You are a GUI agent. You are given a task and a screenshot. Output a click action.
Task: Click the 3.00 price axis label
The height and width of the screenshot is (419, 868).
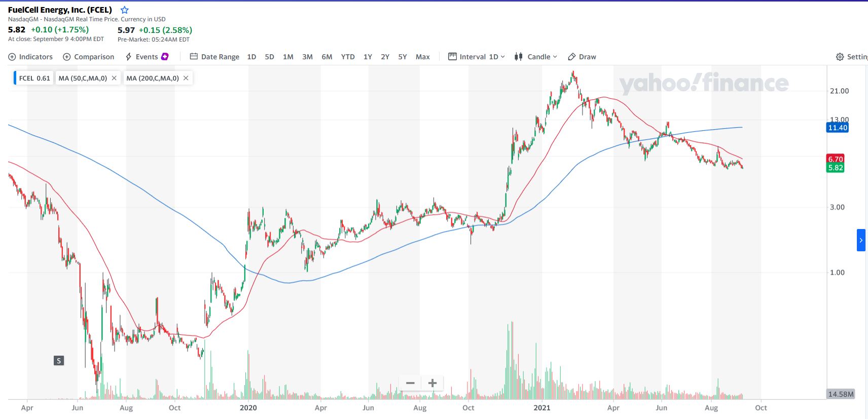click(837, 207)
